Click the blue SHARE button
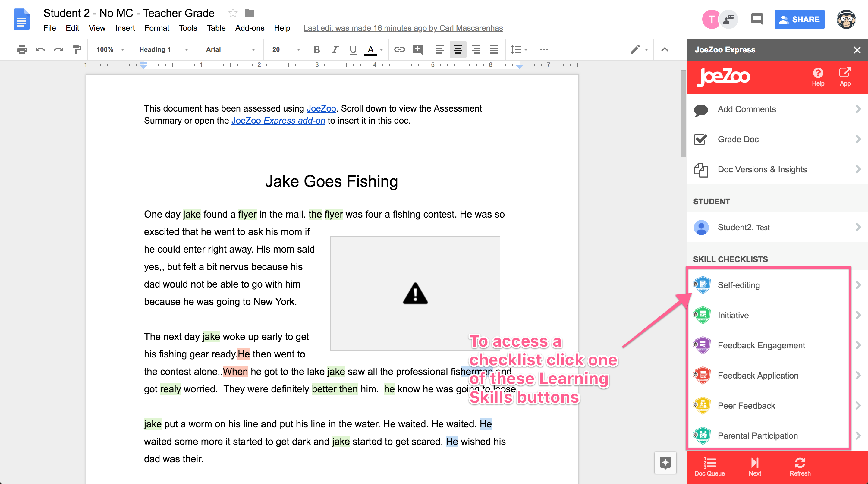The height and width of the screenshot is (484, 868). click(799, 19)
